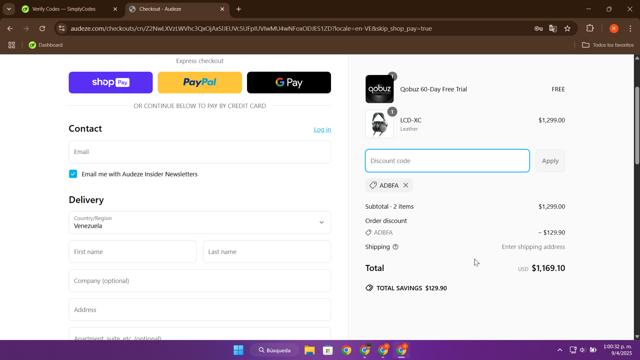This screenshot has height=360, width=640.
Task: Switch to Verify Codes SimplyCodes tab
Action: coord(63,9)
